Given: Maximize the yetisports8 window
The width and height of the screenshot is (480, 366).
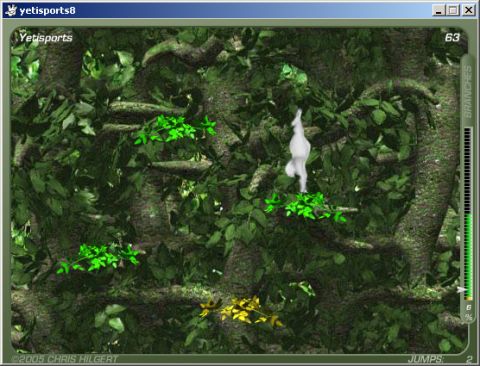Looking at the screenshot, I should [x=453, y=10].
